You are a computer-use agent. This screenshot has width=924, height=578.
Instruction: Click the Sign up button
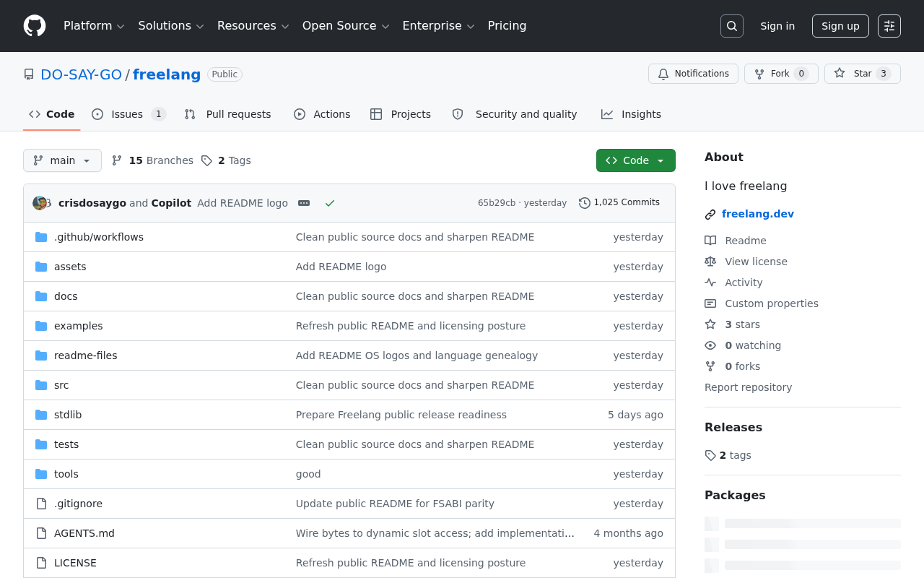[x=840, y=26]
